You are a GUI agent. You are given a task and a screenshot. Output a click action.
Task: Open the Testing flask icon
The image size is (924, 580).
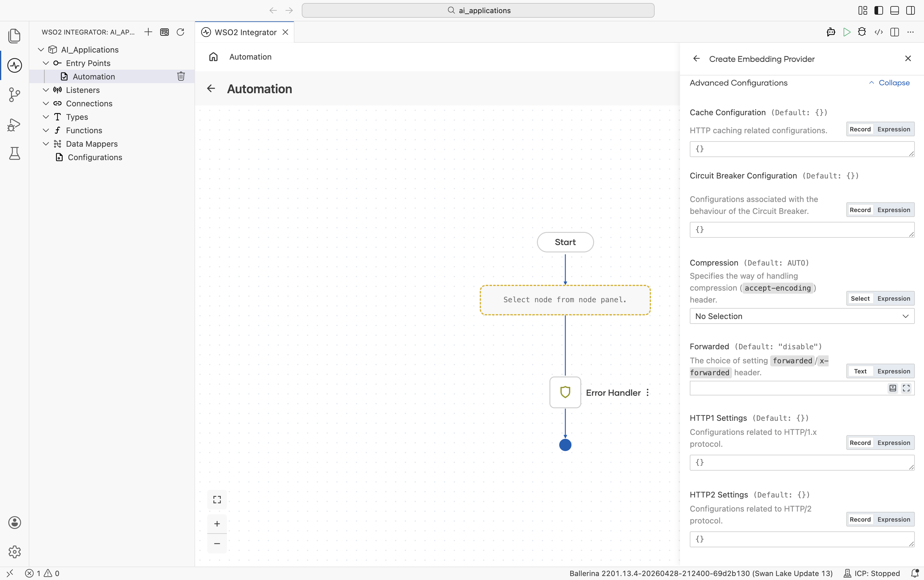15,153
